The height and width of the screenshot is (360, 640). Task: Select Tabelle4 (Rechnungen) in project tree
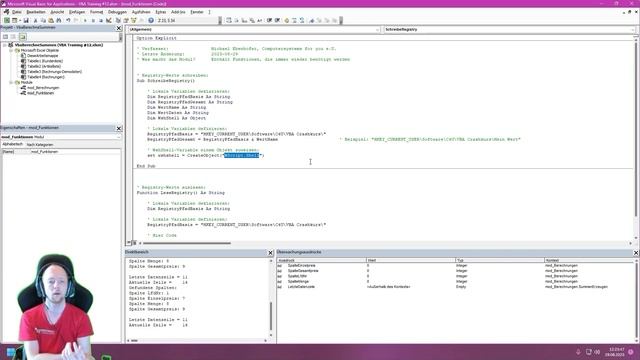pos(46,77)
